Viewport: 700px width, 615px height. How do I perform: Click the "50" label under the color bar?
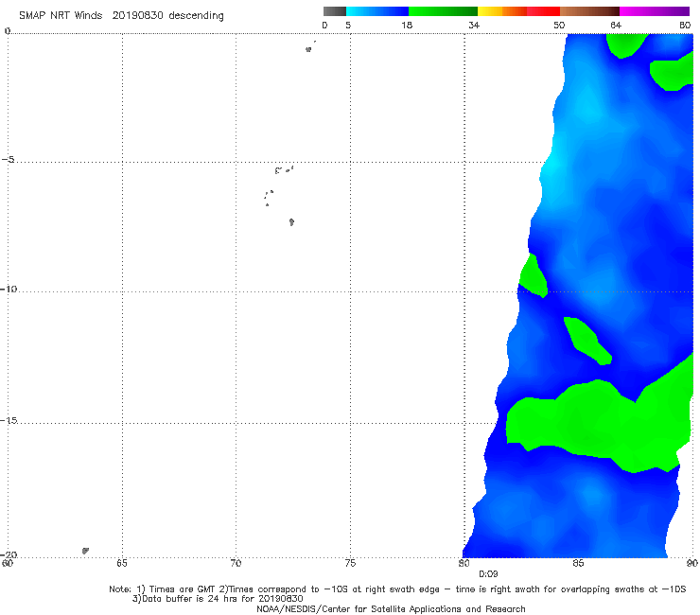(559, 25)
